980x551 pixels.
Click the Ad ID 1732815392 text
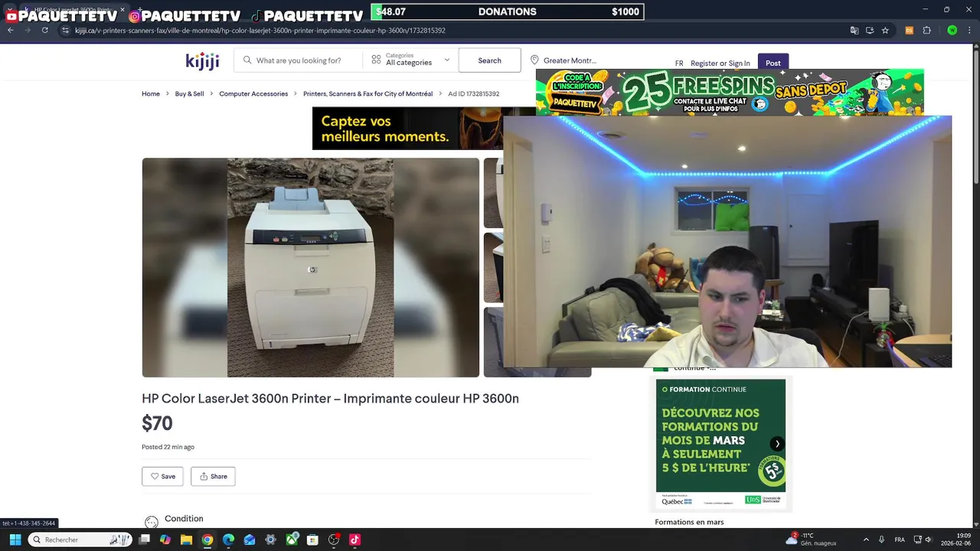pos(473,93)
